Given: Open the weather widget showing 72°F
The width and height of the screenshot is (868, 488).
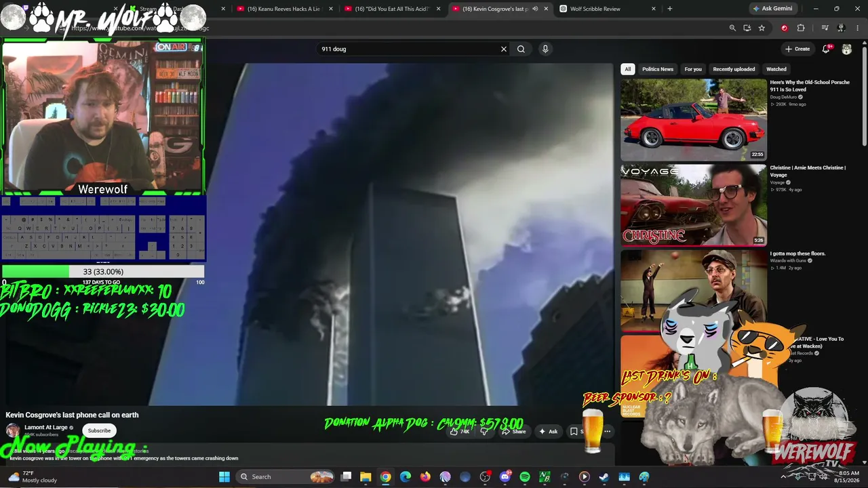Looking at the screenshot, I should click(34, 476).
